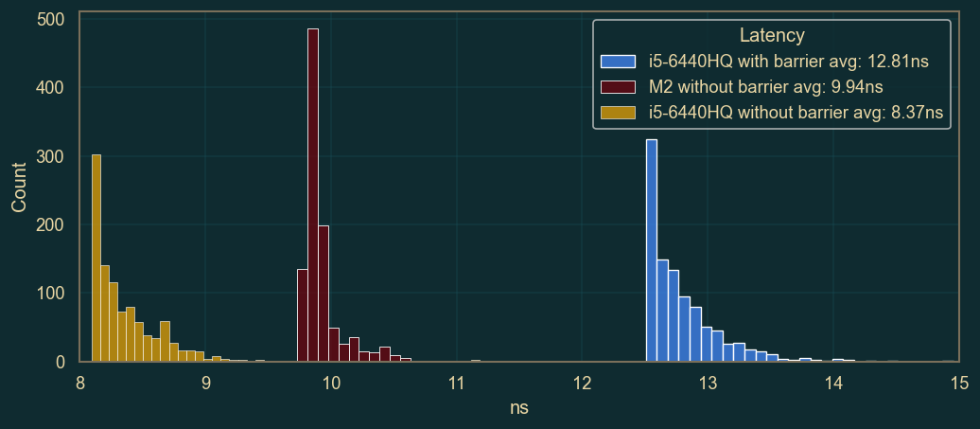Click the "ns" x-axis label
The image size is (980, 429).
pyautogui.click(x=519, y=409)
